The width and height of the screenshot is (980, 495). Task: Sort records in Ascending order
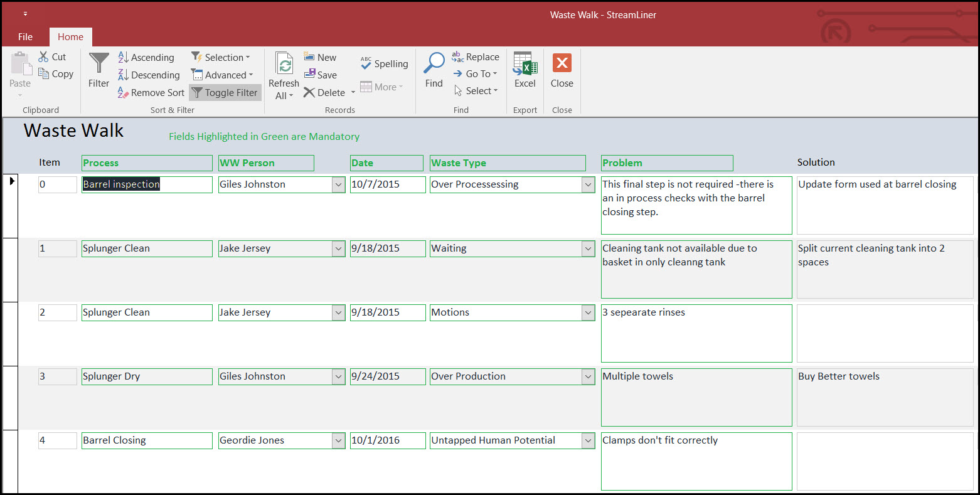pyautogui.click(x=146, y=58)
